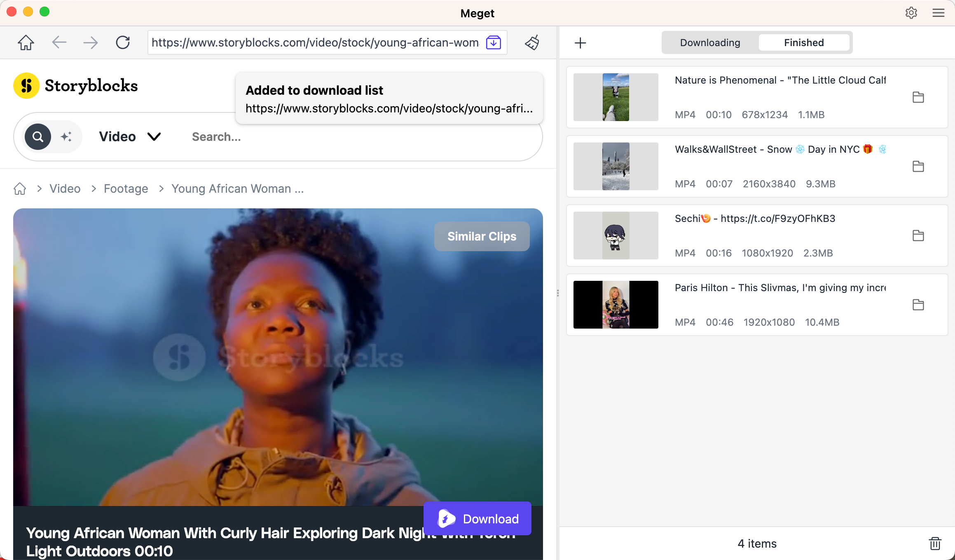Minimize the Meget window

28,12
